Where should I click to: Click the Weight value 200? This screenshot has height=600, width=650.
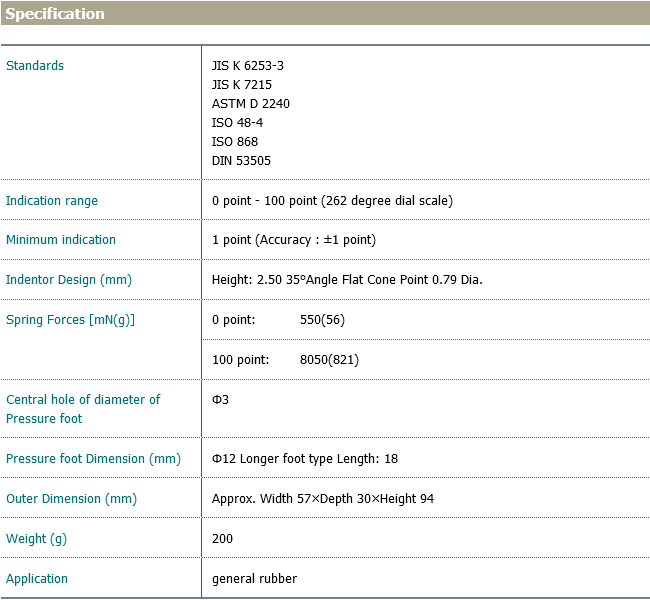click(222, 539)
